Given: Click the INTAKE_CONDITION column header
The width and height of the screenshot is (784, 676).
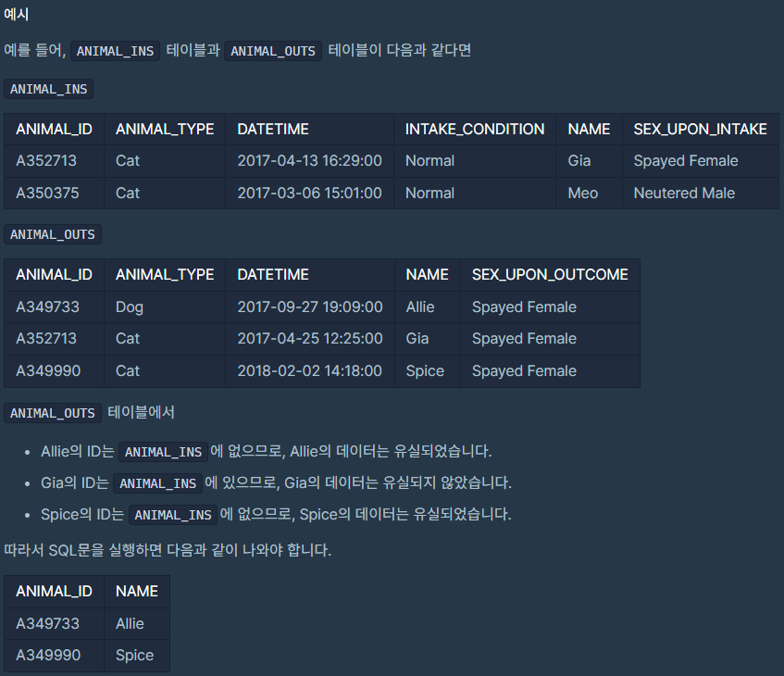Looking at the screenshot, I should pos(475,129).
